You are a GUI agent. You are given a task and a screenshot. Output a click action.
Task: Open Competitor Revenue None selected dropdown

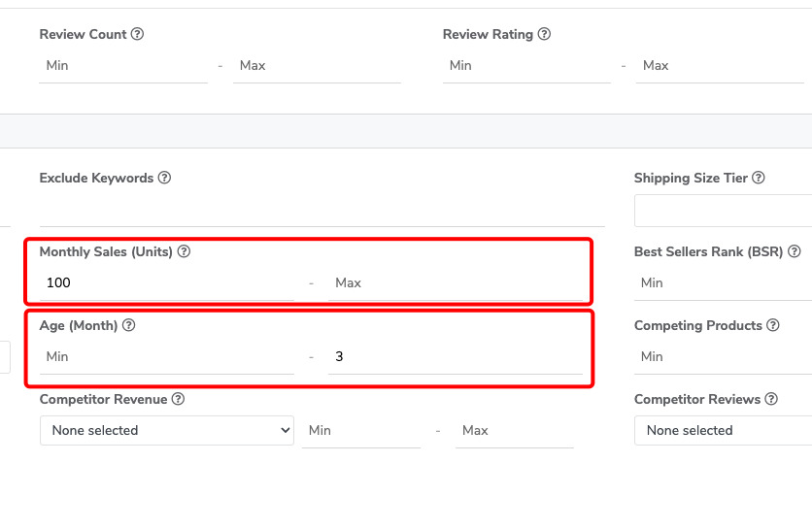tap(167, 430)
